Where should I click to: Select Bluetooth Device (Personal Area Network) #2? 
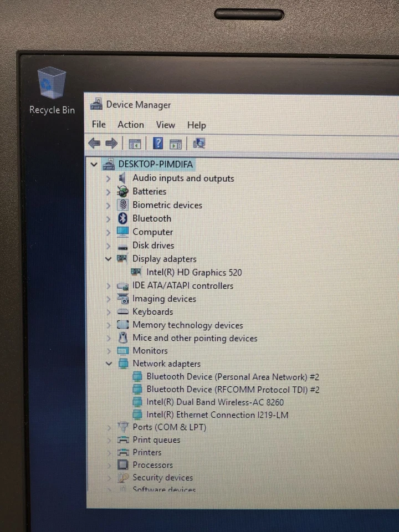click(x=232, y=377)
